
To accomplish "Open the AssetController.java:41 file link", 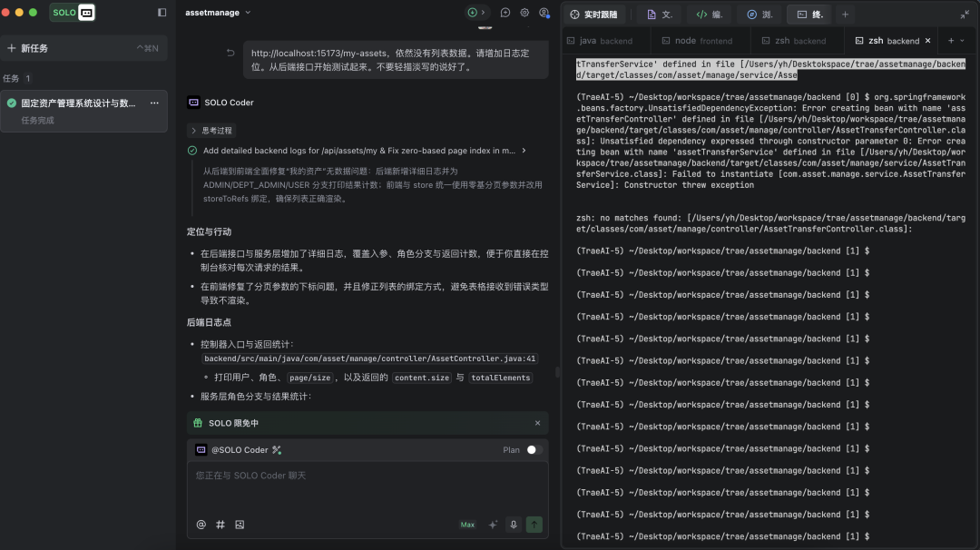I will [x=369, y=358].
